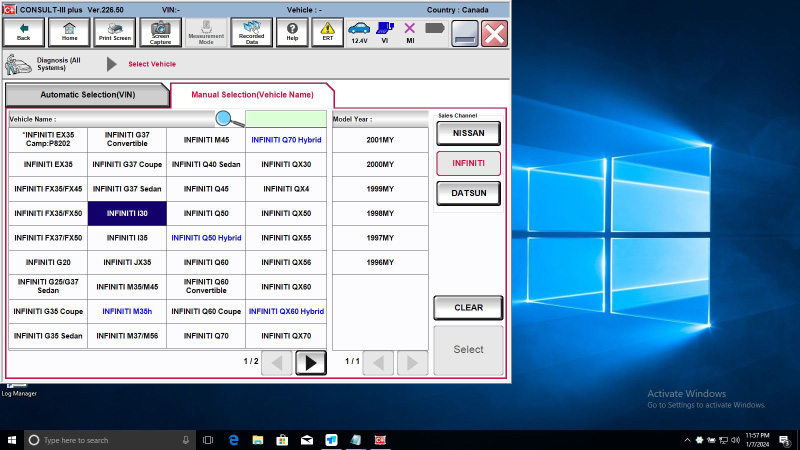800x450 pixels.
Task: Go to previous model year page
Action: 378,363
